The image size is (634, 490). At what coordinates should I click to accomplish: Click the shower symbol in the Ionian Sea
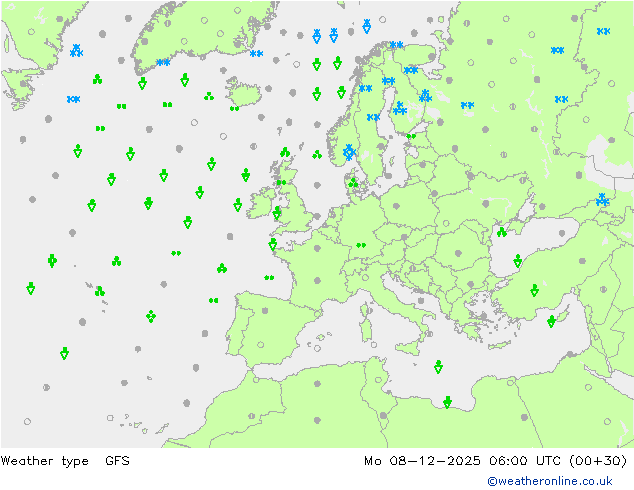click(438, 367)
